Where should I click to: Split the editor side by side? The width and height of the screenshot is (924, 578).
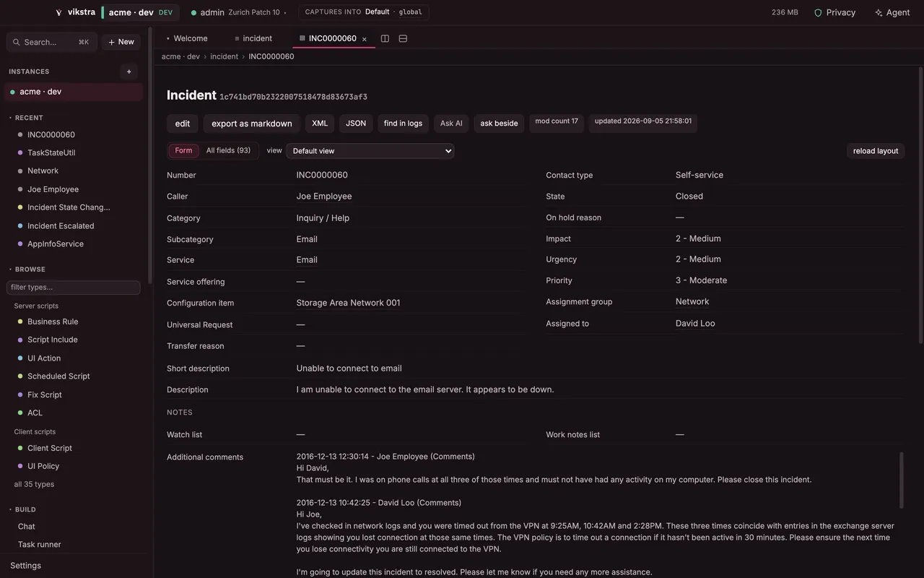click(385, 38)
